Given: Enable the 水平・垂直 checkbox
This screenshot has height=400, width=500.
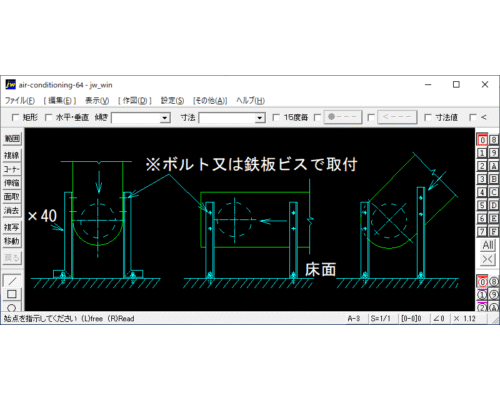Looking at the screenshot, I should click(48, 117).
